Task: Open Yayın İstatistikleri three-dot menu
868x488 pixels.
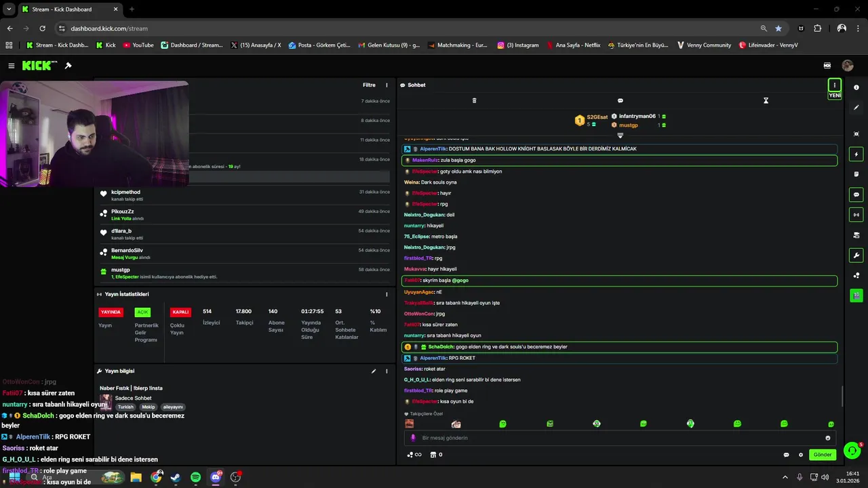Action: [x=387, y=294]
